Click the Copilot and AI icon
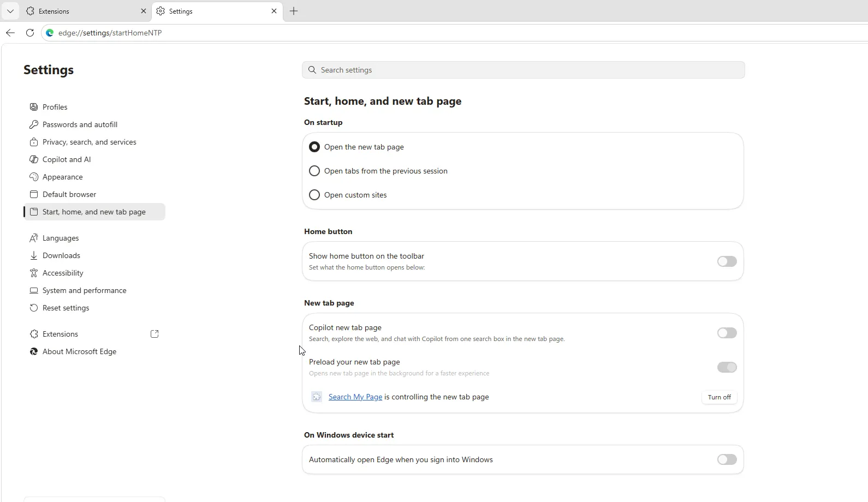 pos(34,159)
